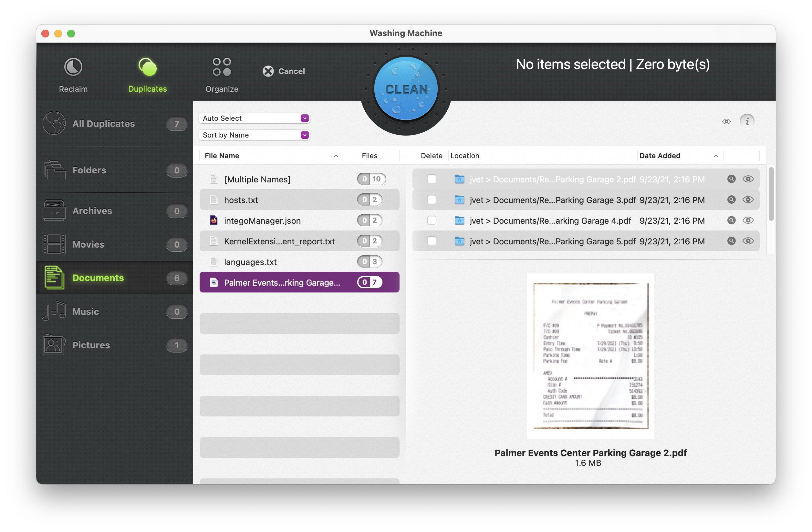Toggle the Quick Look eye toolbar icon

(x=726, y=121)
